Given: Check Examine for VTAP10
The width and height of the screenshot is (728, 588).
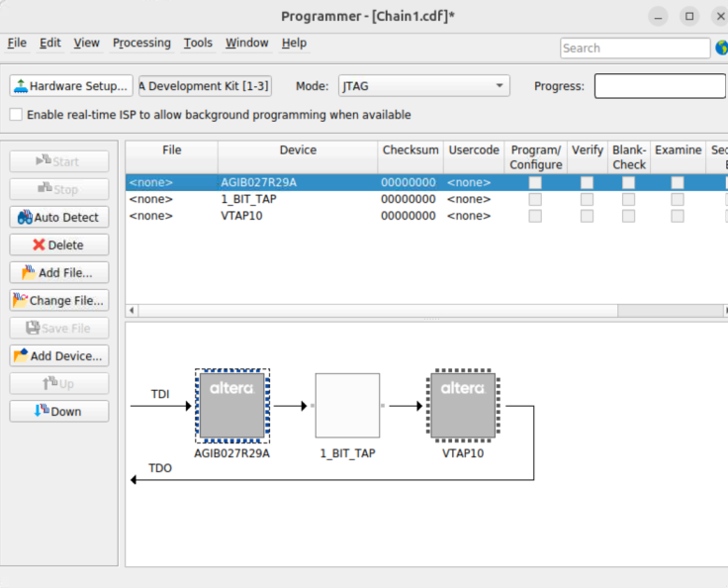Looking at the screenshot, I should [x=678, y=216].
